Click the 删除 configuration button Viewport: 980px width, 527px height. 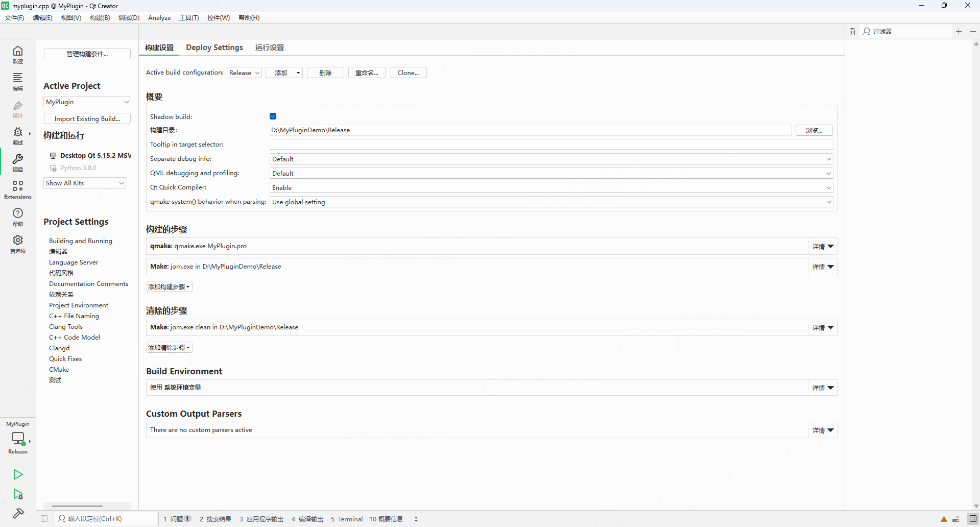[325, 73]
